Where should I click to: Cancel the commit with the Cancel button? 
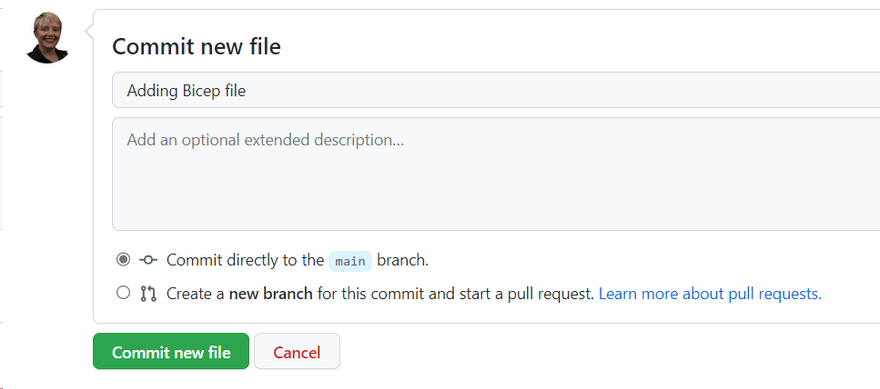297,351
